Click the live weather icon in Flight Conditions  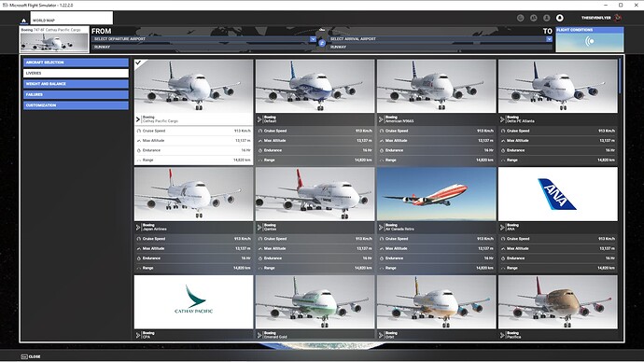coord(590,41)
